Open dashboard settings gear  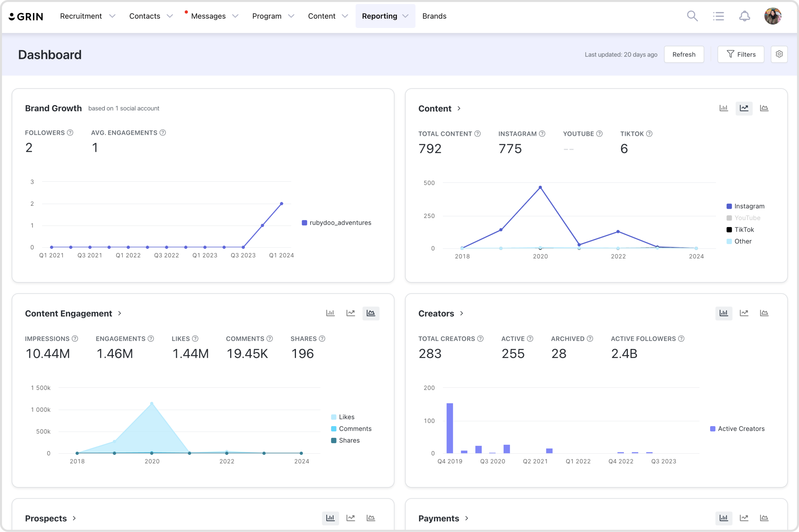tap(779, 54)
